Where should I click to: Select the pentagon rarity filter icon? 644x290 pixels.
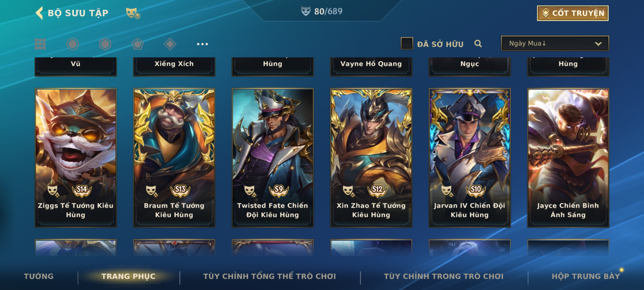pos(137,44)
